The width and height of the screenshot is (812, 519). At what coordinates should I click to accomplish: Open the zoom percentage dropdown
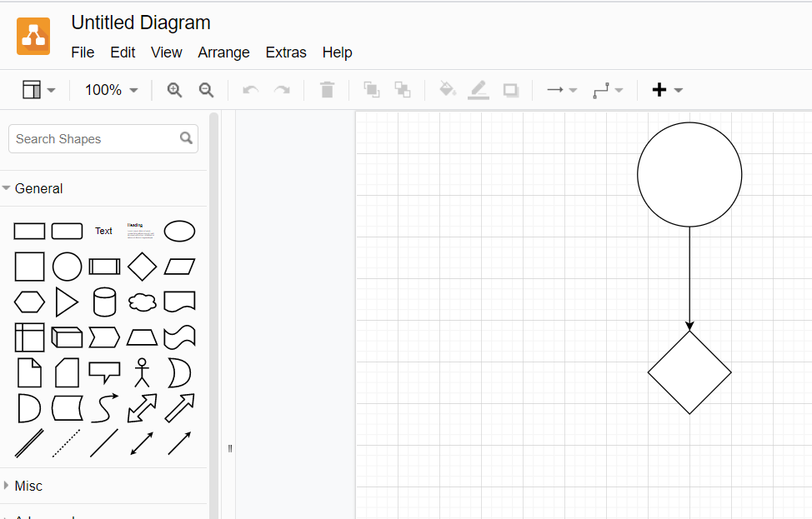[109, 89]
